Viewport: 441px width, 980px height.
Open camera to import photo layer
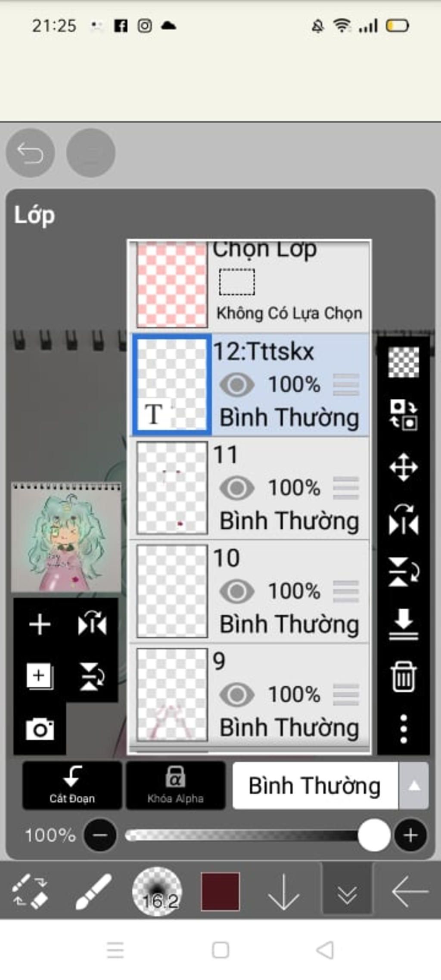pyautogui.click(x=40, y=729)
